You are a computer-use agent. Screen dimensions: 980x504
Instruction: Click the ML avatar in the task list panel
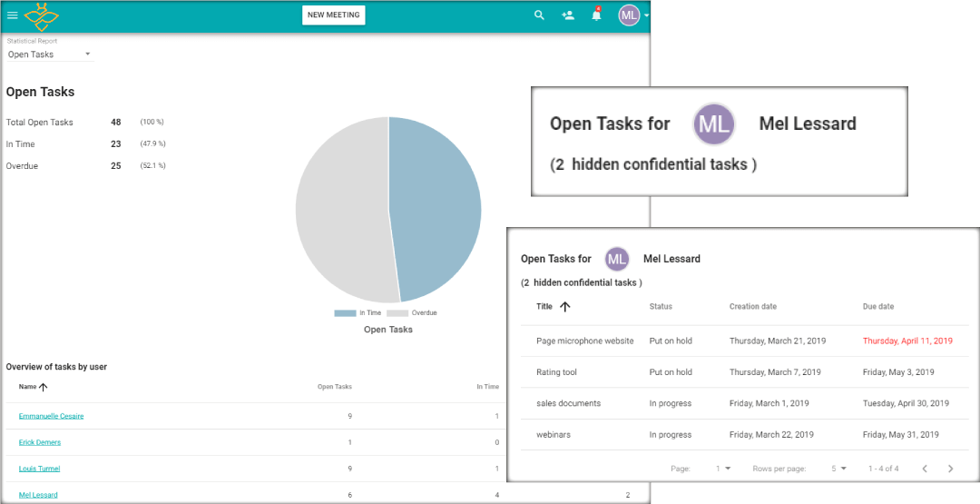click(x=617, y=259)
